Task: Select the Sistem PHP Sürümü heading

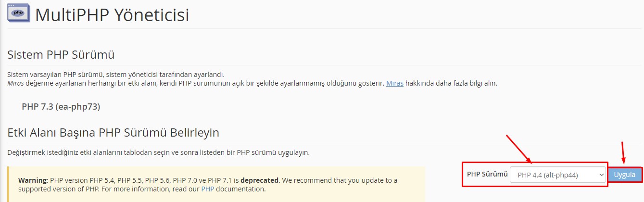Action: (x=61, y=54)
